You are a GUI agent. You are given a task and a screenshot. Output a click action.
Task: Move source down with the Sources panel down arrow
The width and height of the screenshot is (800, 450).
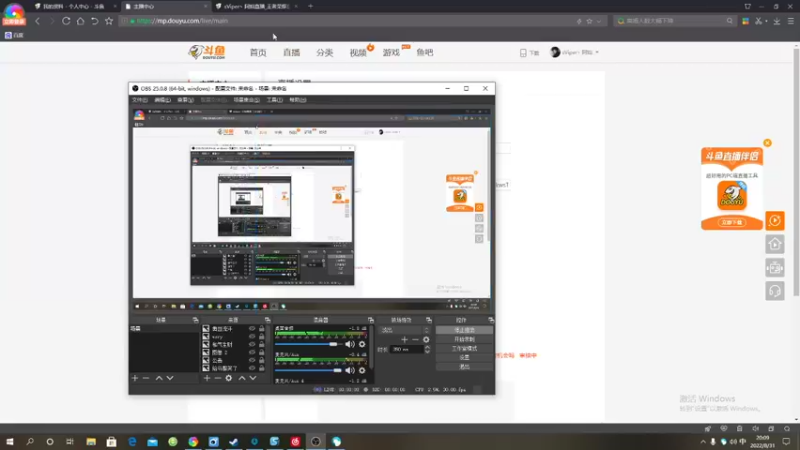point(253,378)
